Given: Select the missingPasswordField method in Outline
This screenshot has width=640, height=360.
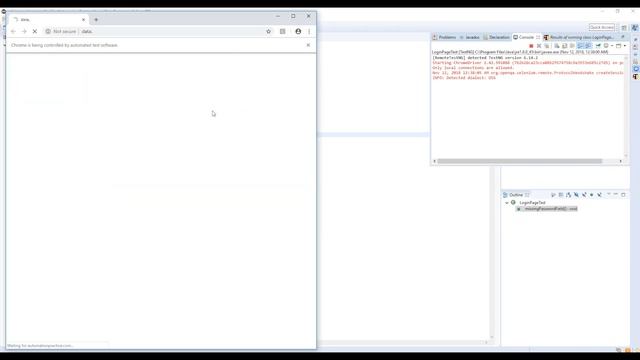Looking at the screenshot, I should click(551, 209).
